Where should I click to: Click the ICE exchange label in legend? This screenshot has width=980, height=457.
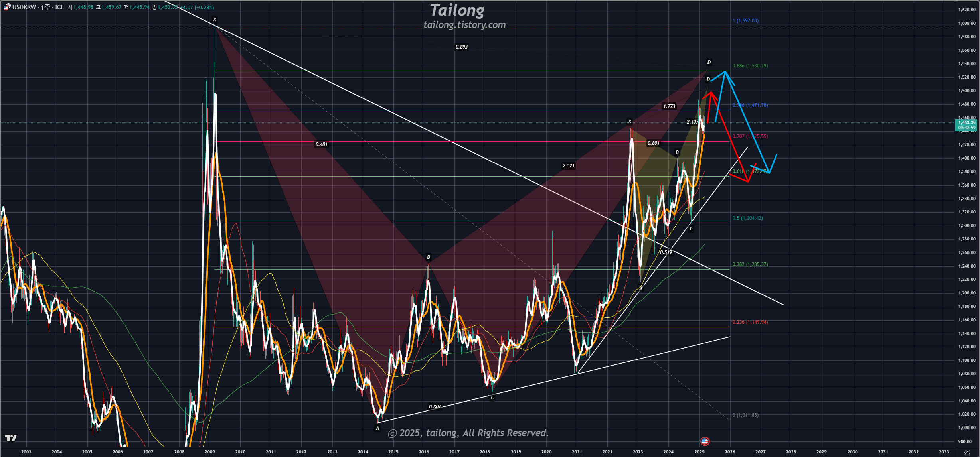tap(59, 7)
